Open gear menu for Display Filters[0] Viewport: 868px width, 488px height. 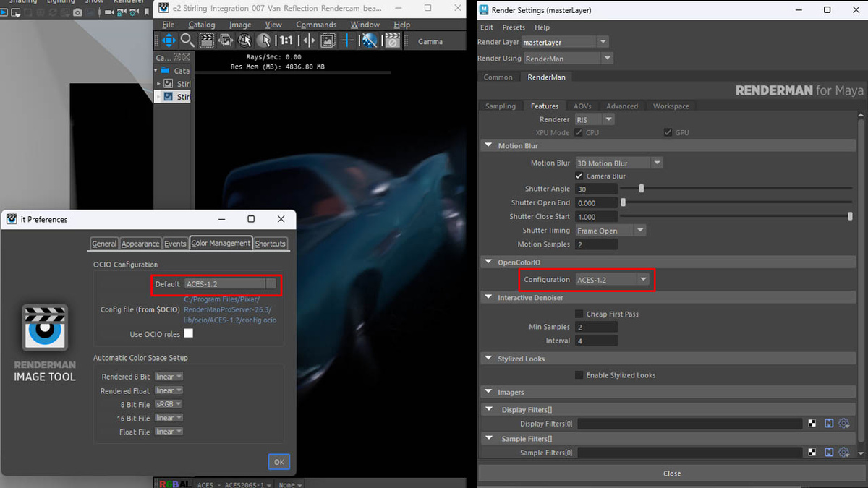[844, 424]
